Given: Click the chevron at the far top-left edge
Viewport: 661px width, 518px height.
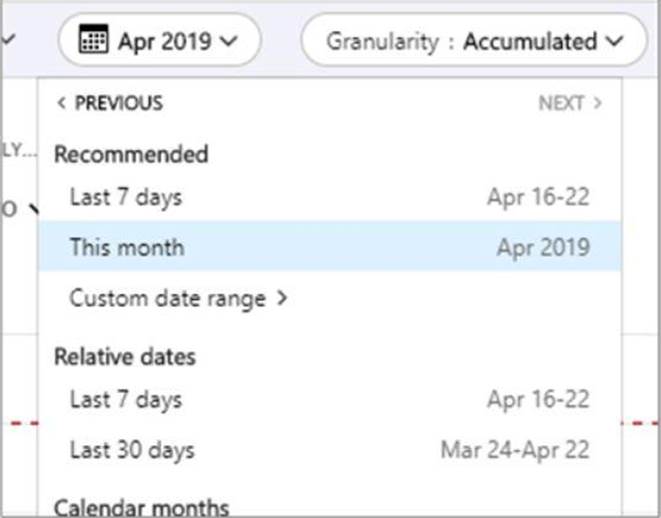Looking at the screenshot, I should click(9, 41).
